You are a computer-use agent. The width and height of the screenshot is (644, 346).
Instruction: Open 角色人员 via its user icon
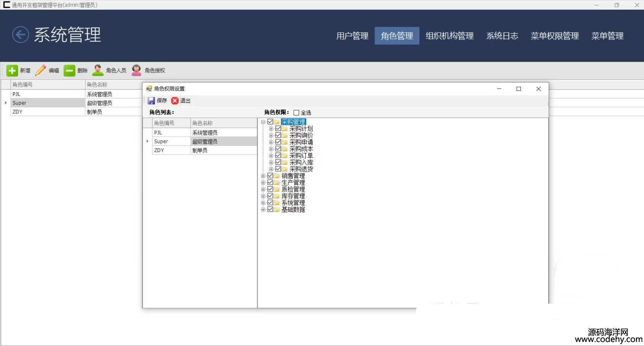98,70
